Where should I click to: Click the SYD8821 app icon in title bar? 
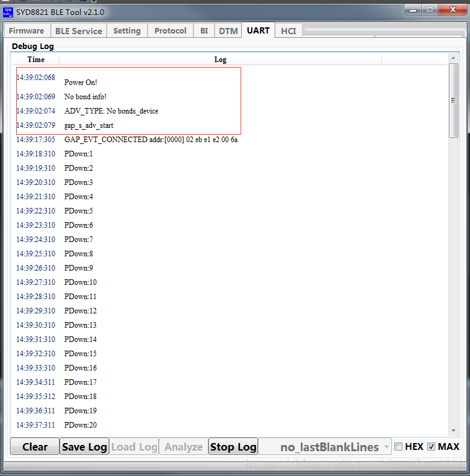pyautogui.click(x=7, y=12)
